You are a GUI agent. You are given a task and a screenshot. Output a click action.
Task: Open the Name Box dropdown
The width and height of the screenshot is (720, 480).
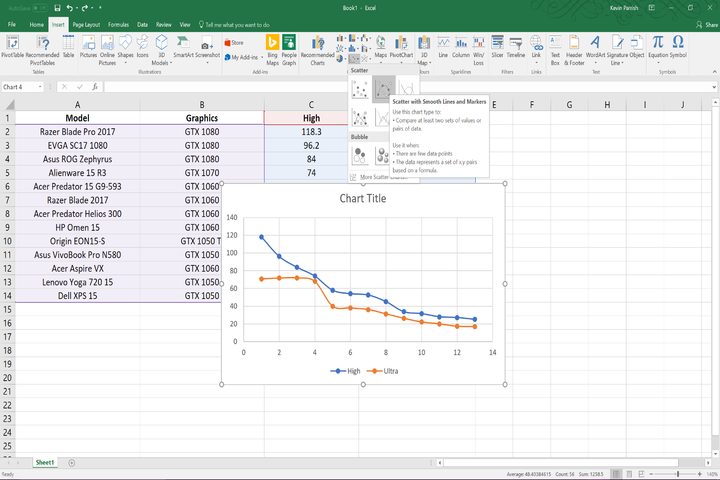[40, 87]
